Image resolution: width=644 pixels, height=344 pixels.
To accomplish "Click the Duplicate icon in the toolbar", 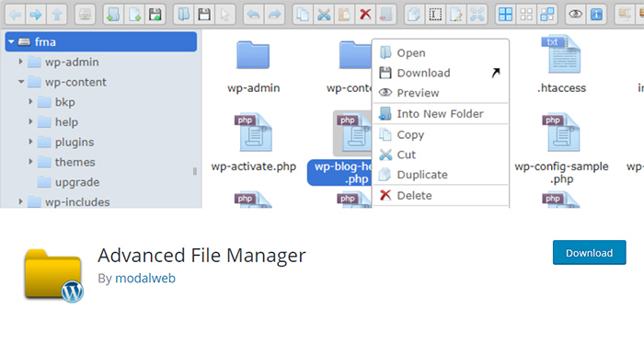I will [414, 15].
